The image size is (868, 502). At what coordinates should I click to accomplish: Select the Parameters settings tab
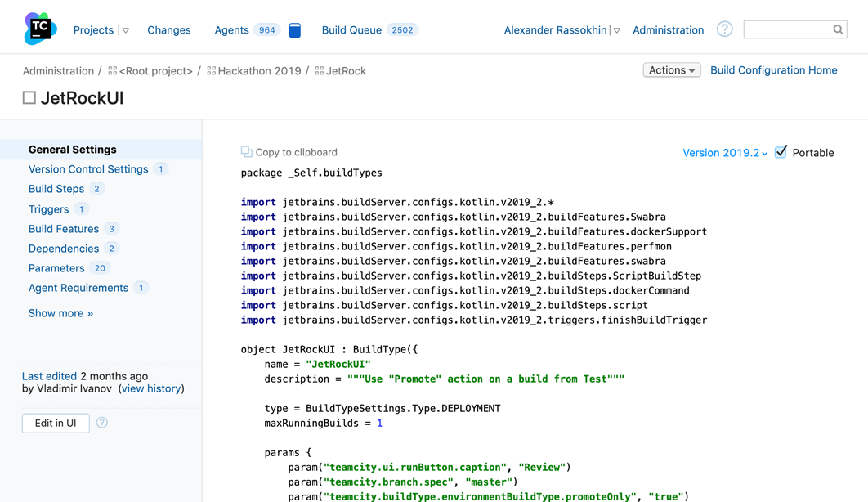[x=56, y=268]
